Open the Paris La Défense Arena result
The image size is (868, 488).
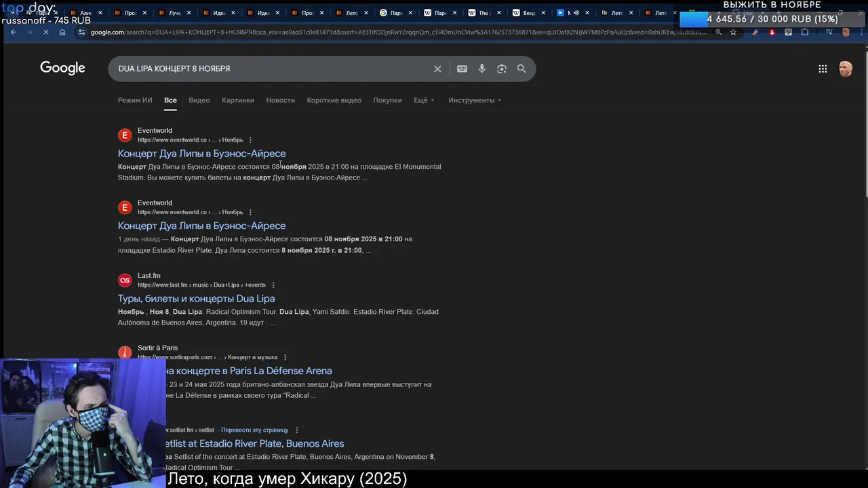coord(248,371)
